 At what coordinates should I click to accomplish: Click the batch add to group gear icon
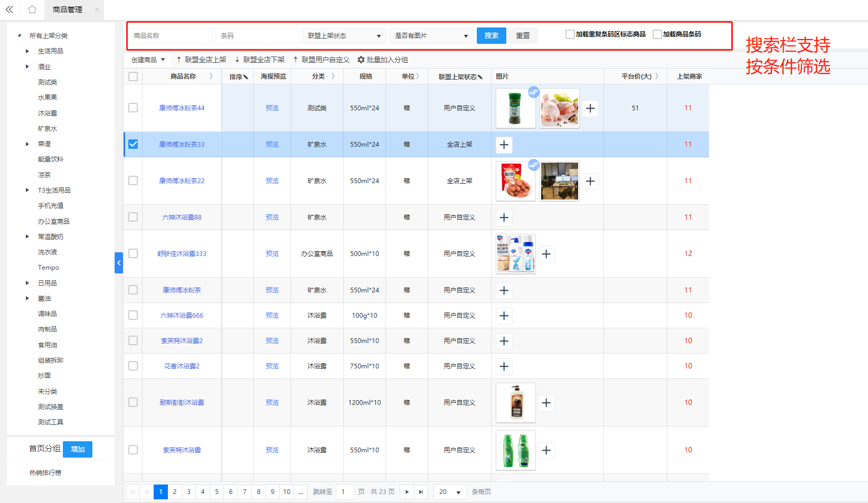pyautogui.click(x=361, y=60)
